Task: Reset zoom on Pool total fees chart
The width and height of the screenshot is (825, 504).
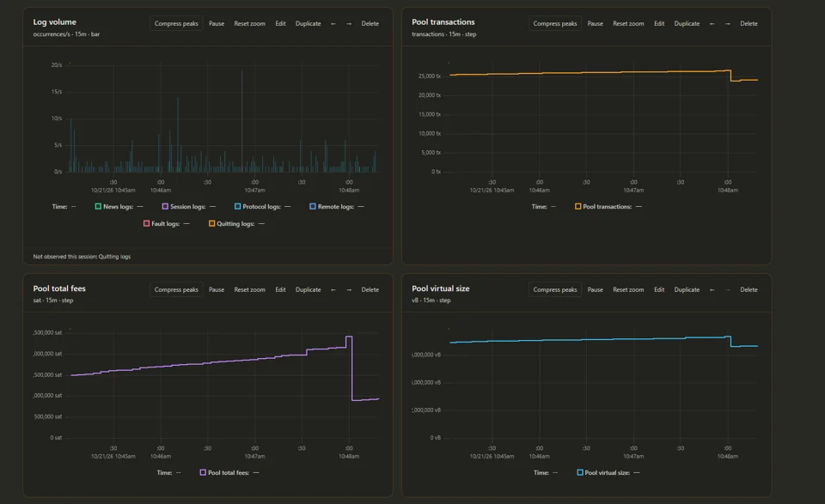Action: point(249,289)
